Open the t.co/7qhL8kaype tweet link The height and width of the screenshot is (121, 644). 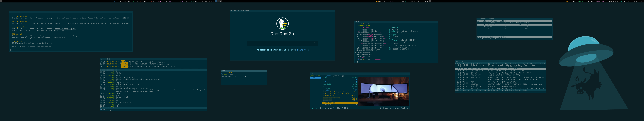tap(66, 23)
